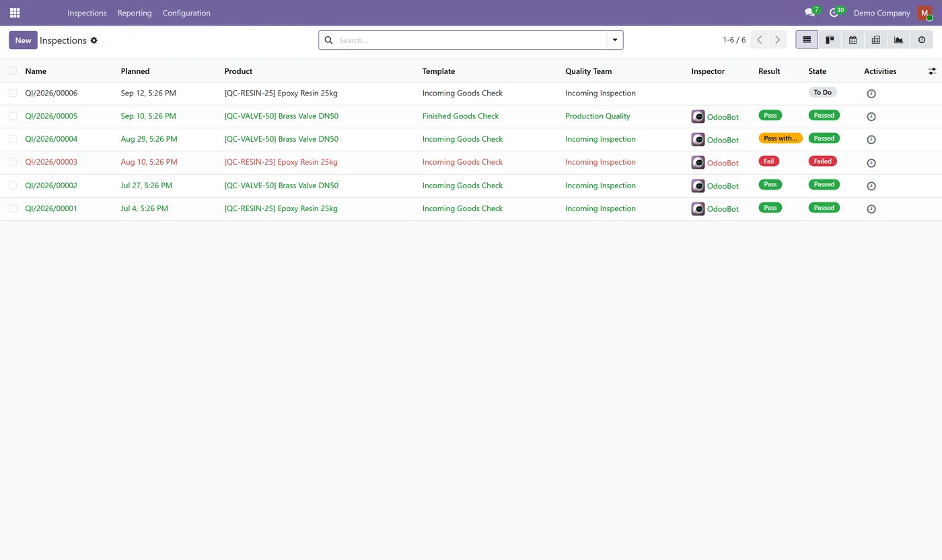Click the orange 'Pass with...' result badge
The height and width of the screenshot is (560, 942).
(781, 138)
